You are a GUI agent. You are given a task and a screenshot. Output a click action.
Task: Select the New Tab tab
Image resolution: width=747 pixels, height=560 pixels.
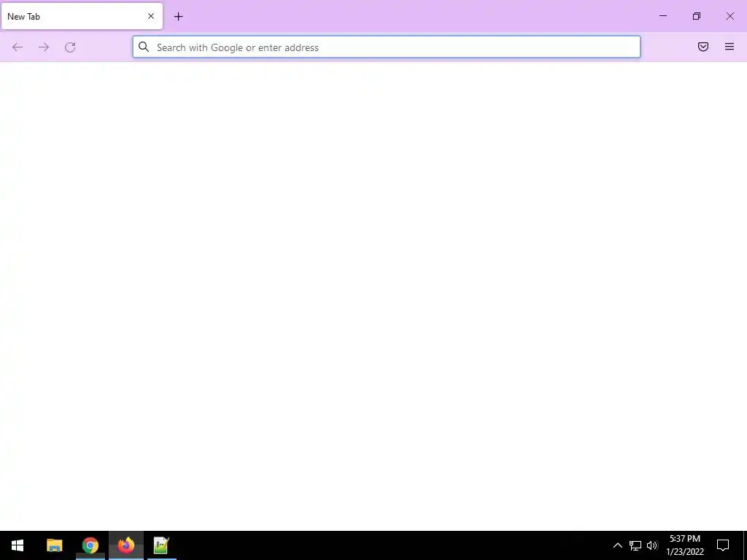tap(82, 16)
